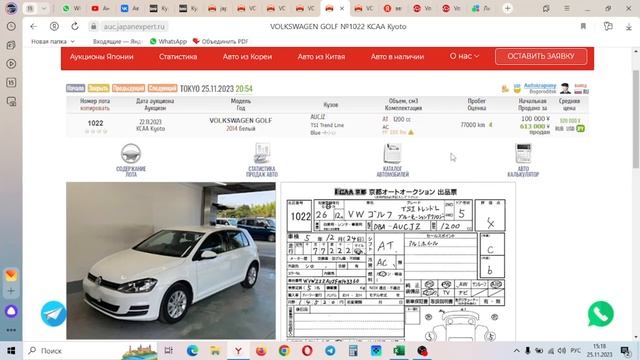Viewport: 640px width, 360px height.
Task: Open Telegram from the taskbar
Action: pyautogui.click(x=330, y=351)
